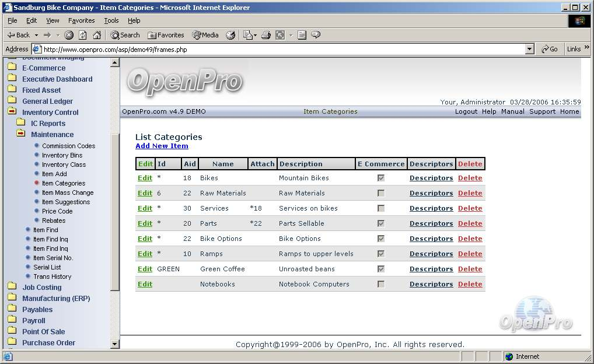Expand the IC Reports folder icon
The image size is (594, 364).
(x=21, y=123)
